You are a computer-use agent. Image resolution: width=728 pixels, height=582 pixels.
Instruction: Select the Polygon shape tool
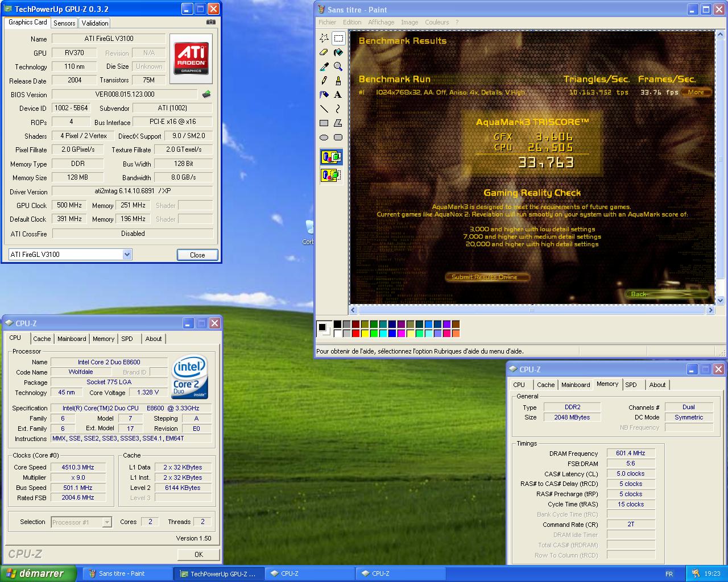(338, 123)
